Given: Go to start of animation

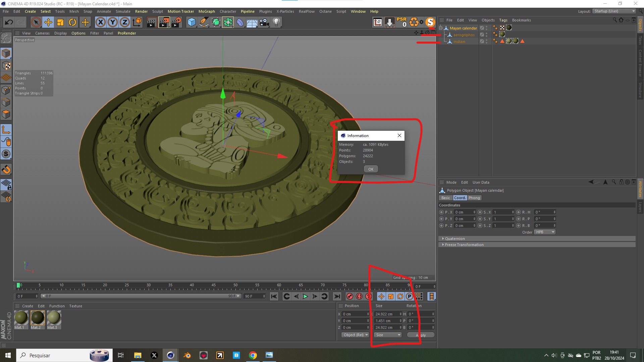Looking at the screenshot, I should [x=274, y=296].
